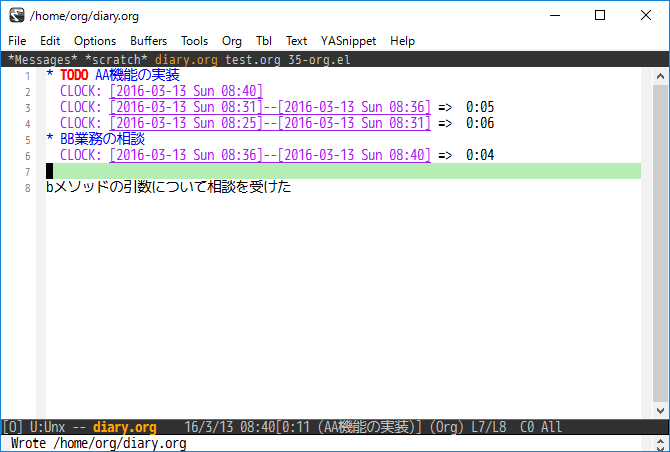Click the vertical scrollbar thumb
Viewport: 670px width, 452px height.
[660, 244]
